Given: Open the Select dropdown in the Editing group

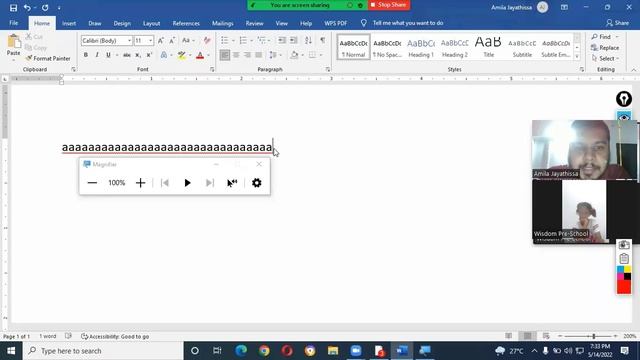Looking at the screenshot, I should (x=606, y=58).
